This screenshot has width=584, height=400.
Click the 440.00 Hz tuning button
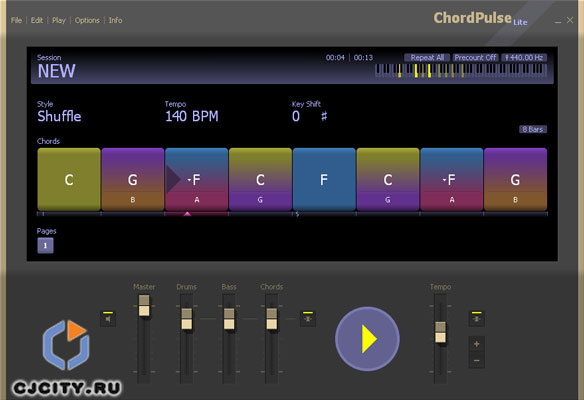(524, 57)
